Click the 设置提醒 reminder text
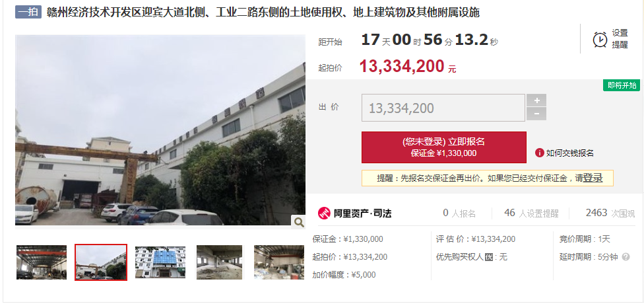 620,39
